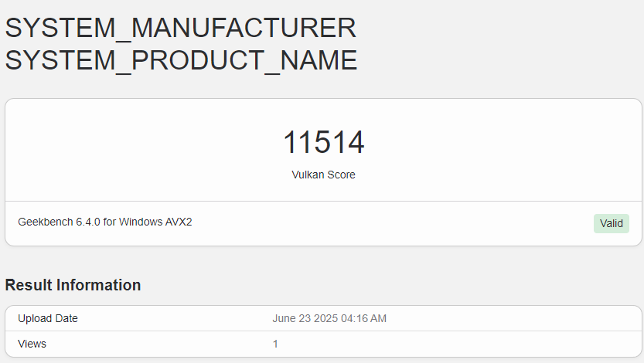644x363 pixels.
Task: Click the word Vulkan under the score
Action: point(307,175)
